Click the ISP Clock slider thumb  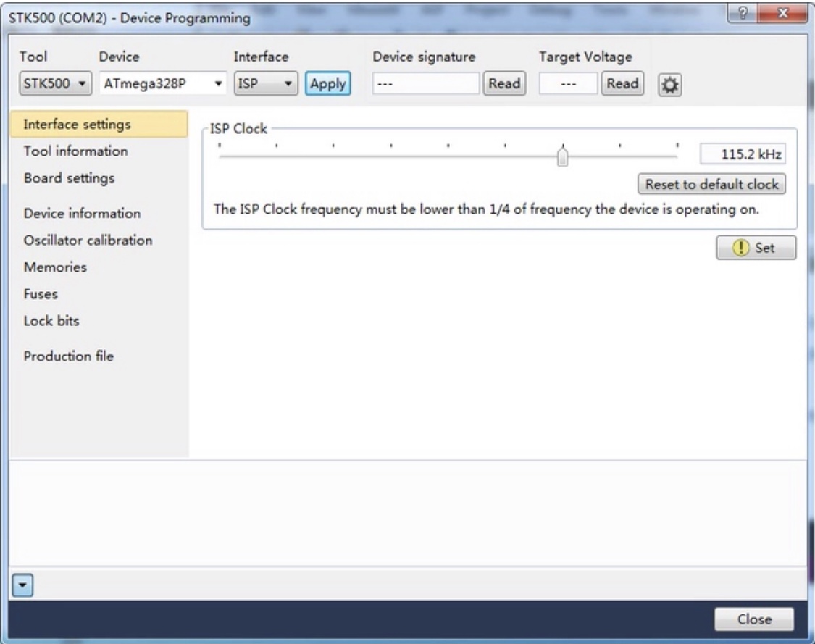[562, 156]
